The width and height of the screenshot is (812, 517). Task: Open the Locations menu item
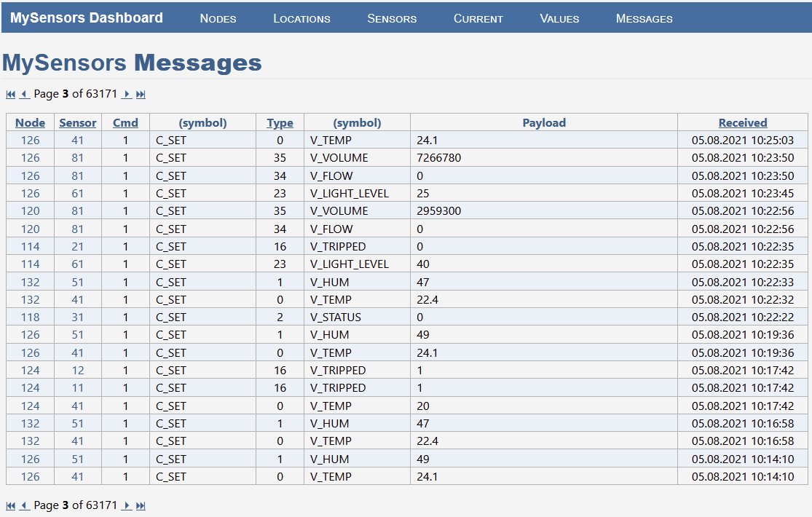click(302, 19)
